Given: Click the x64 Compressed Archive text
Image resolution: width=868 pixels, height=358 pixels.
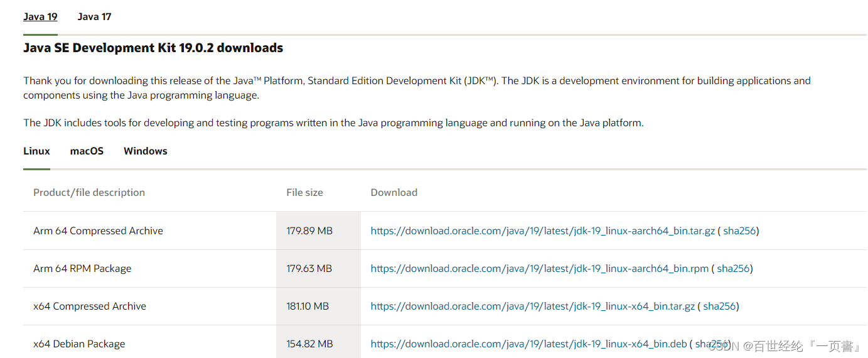Looking at the screenshot, I should tap(90, 306).
